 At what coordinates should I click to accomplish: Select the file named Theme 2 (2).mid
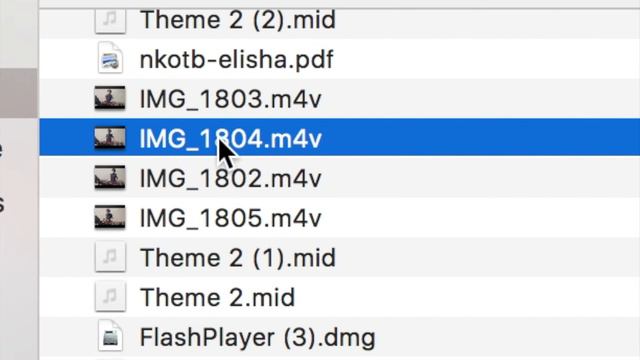[x=238, y=20]
